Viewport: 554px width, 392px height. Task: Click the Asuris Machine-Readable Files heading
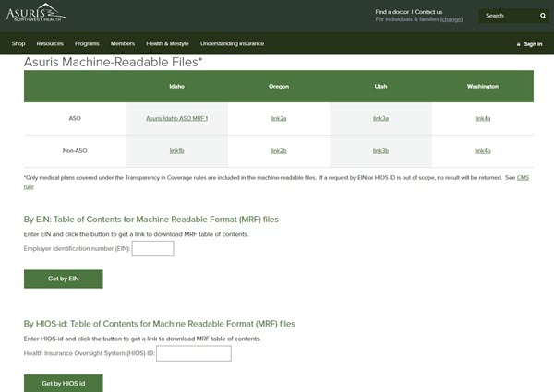113,62
